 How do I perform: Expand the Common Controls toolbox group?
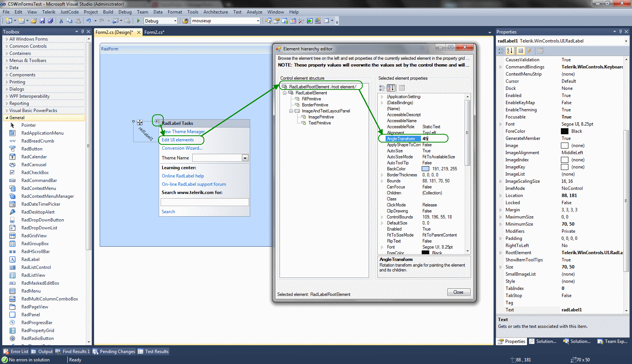pyautogui.click(x=7, y=46)
